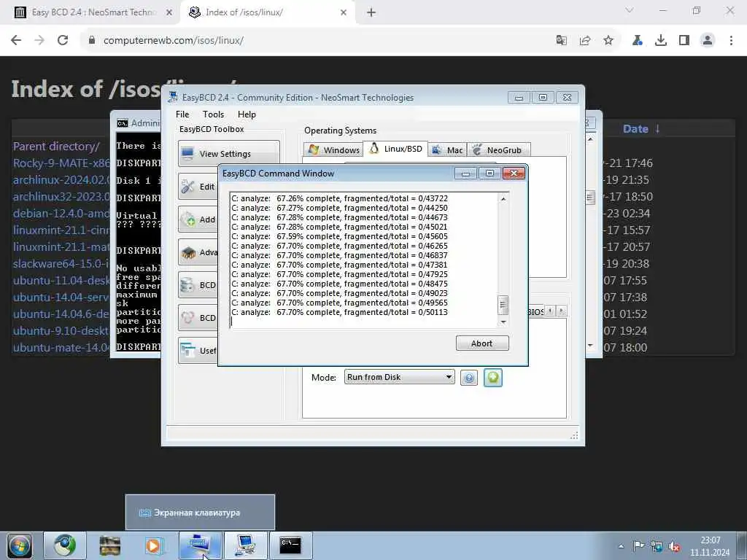Click the share page icon
The width and height of the screenshot is (747, 560).
click(x=585, y=41)
